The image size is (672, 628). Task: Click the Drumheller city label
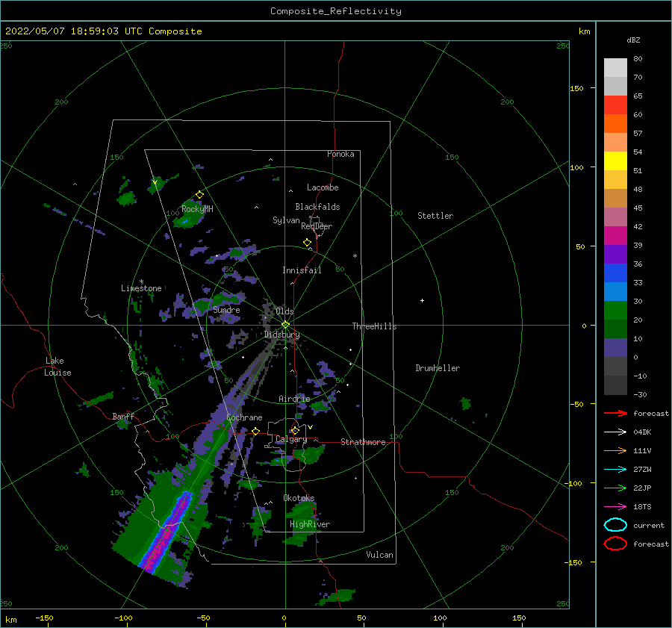pos(438,368)
